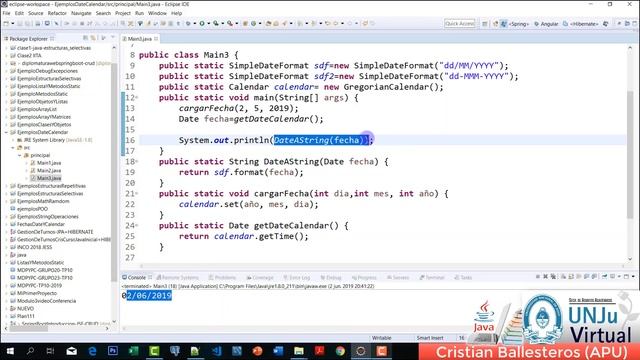This screenshot has width=640, height=360.
Task: Open the Run menu
Action: click(x=139, y=13)
